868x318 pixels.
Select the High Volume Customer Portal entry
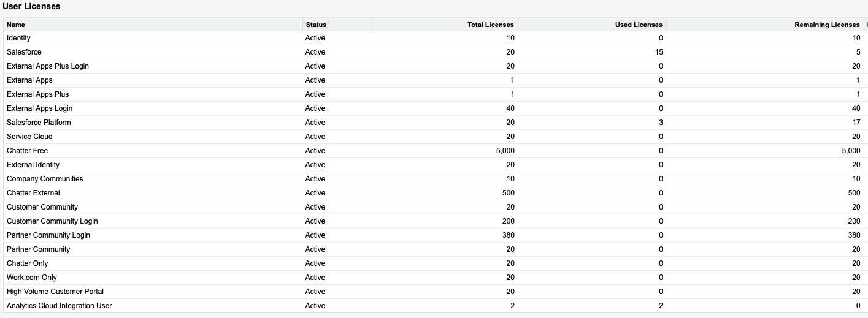pos(55,292)
